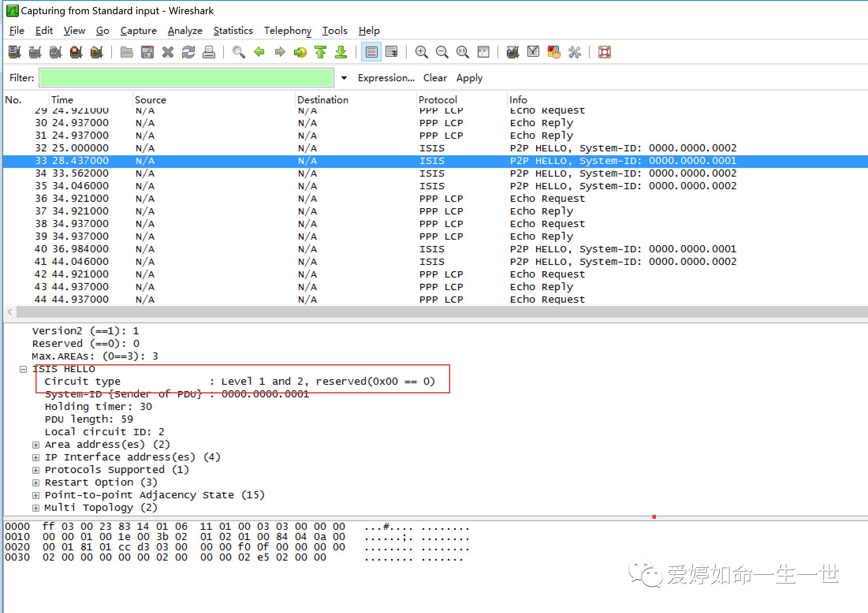Viewport: 868px width, 613px height.
Task: Open the Telephony menu
Action: click(x=287, y=31)
